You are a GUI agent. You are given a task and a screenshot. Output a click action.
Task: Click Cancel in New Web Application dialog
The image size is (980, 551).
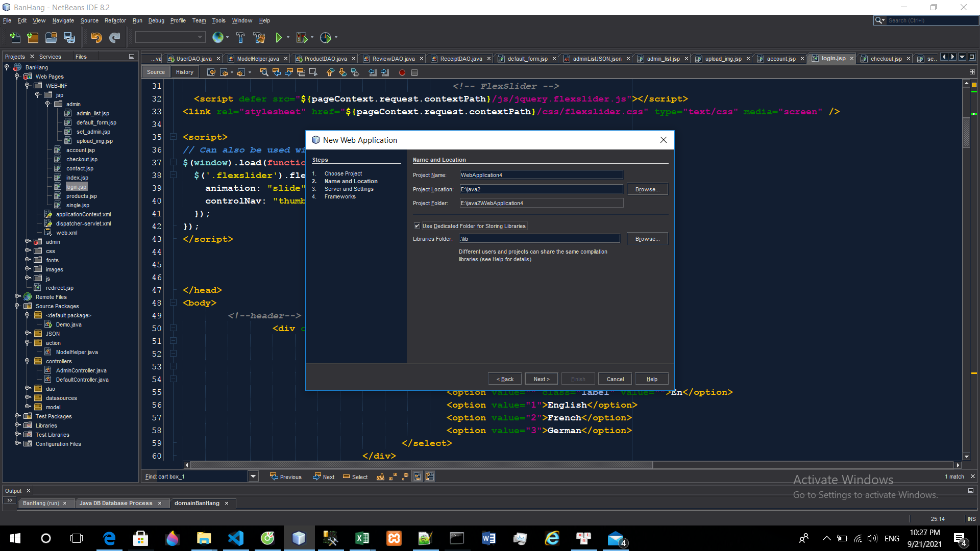click(x=615, y=379)
